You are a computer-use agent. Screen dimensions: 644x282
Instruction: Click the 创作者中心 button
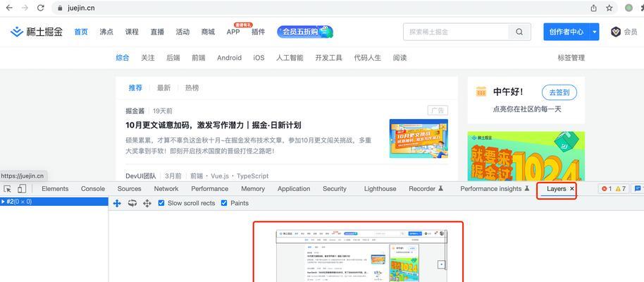tap(566, 32)
